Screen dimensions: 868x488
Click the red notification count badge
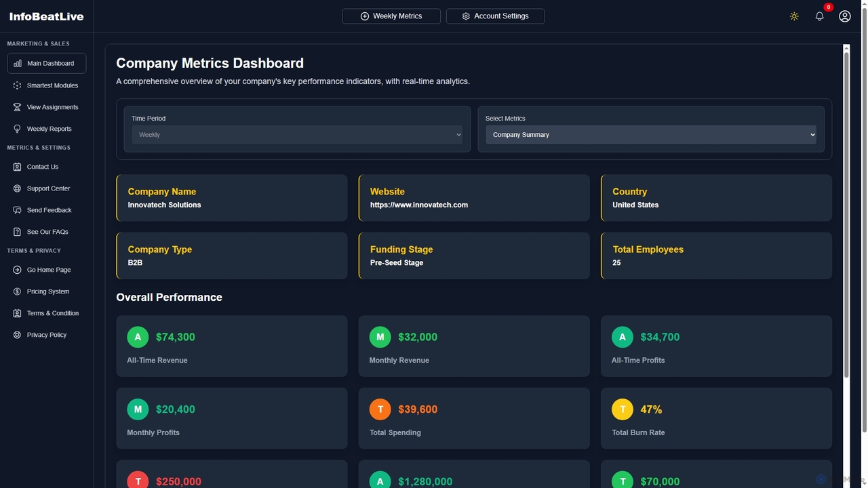pos(828,7)
